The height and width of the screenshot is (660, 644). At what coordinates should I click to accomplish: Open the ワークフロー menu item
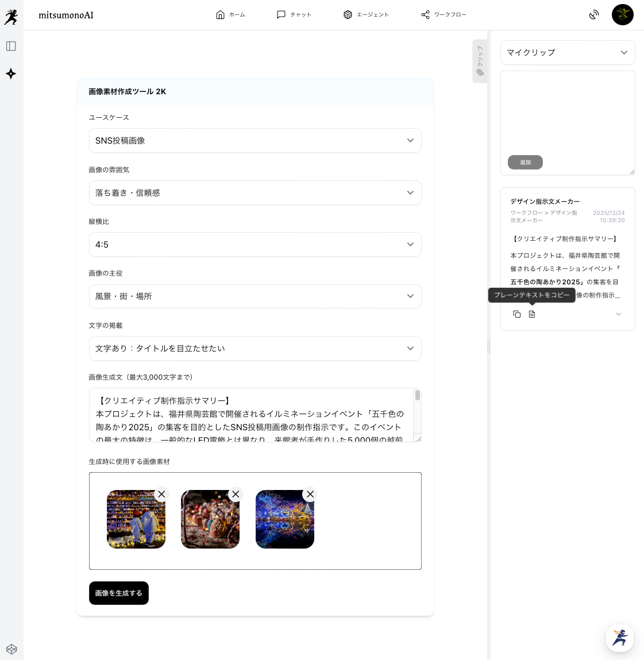(x=444, y=15)
